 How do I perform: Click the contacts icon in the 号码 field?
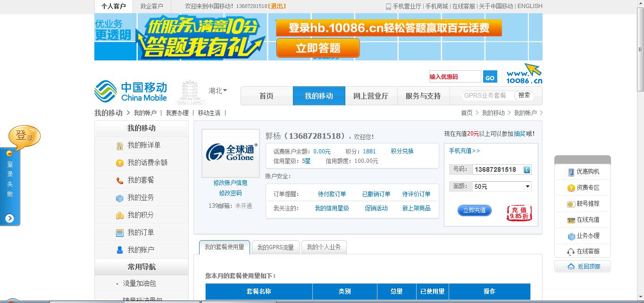click(527, 169)
